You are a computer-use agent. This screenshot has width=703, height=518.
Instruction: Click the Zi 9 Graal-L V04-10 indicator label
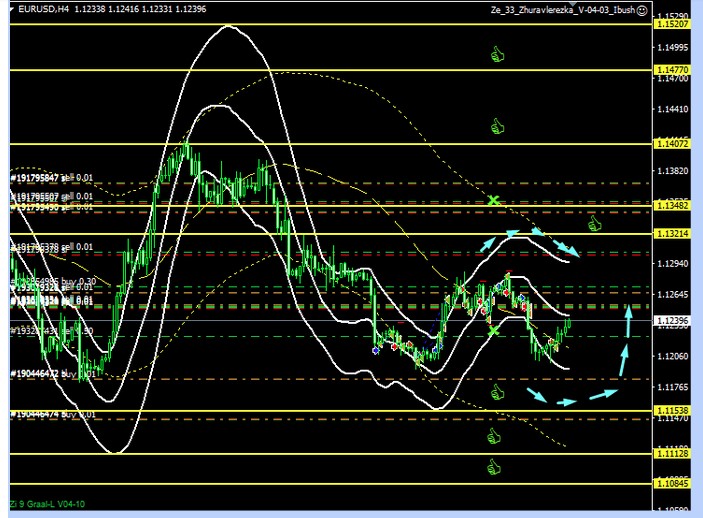[x=45, y=503]
